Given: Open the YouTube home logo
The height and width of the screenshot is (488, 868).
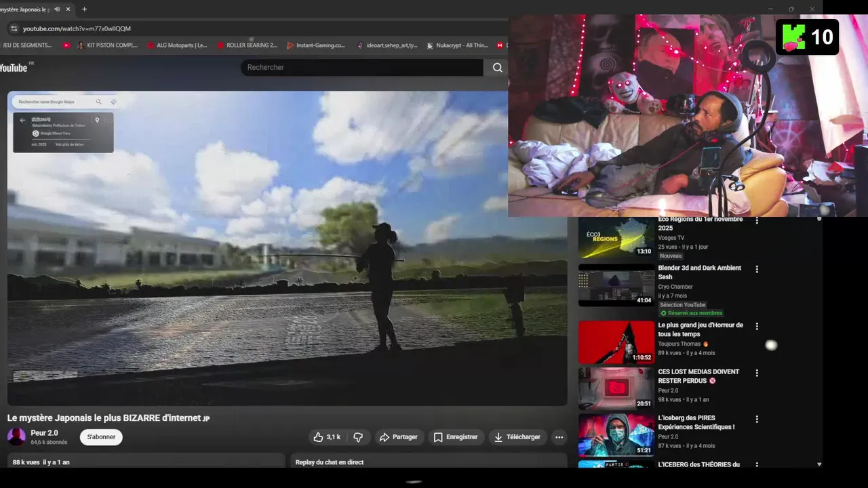Looking at the screenshot, I should click(15, 67).
